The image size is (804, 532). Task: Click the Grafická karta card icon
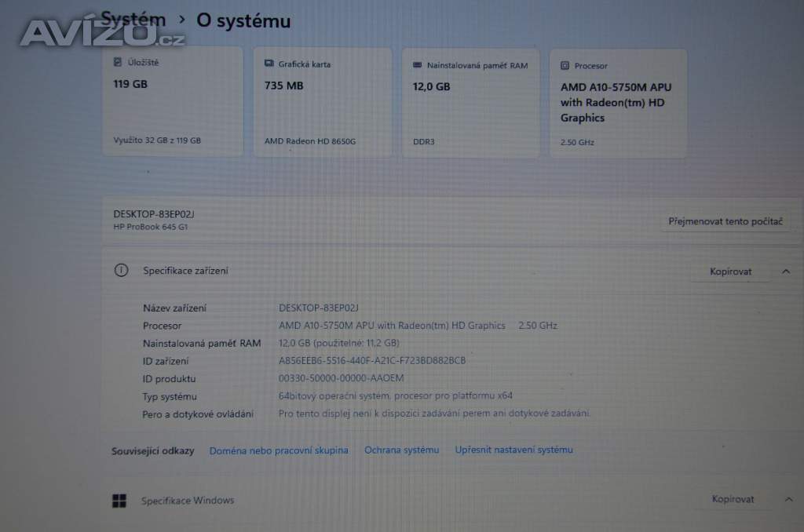(269, 64)
